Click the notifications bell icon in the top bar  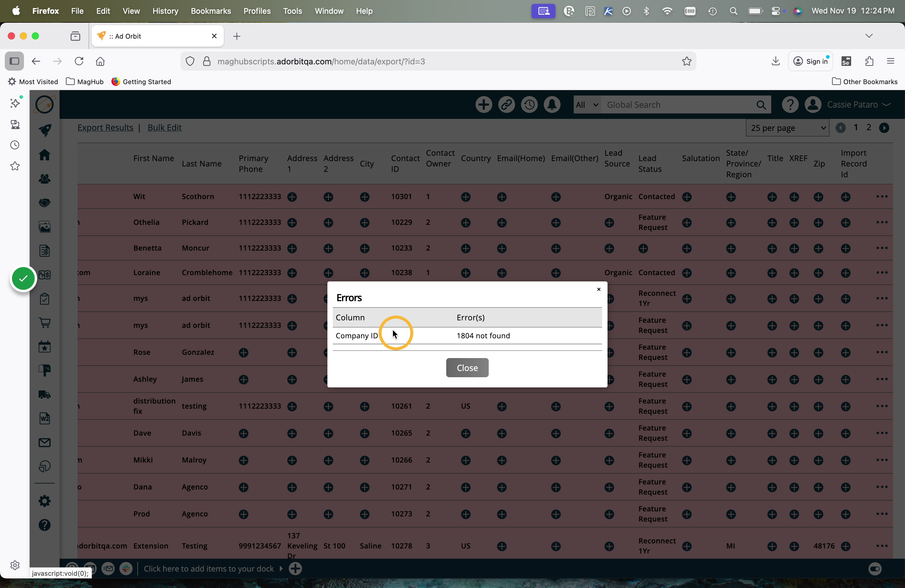(552, 104)
